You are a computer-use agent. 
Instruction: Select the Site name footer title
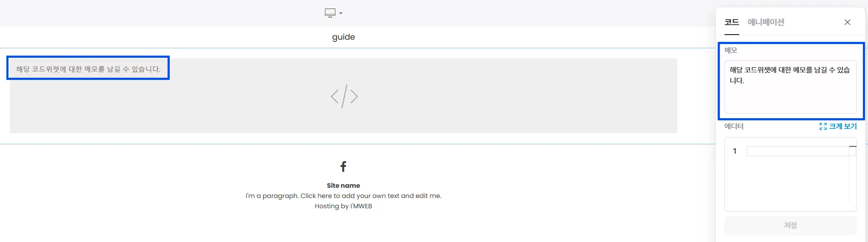tap(343, 186)
